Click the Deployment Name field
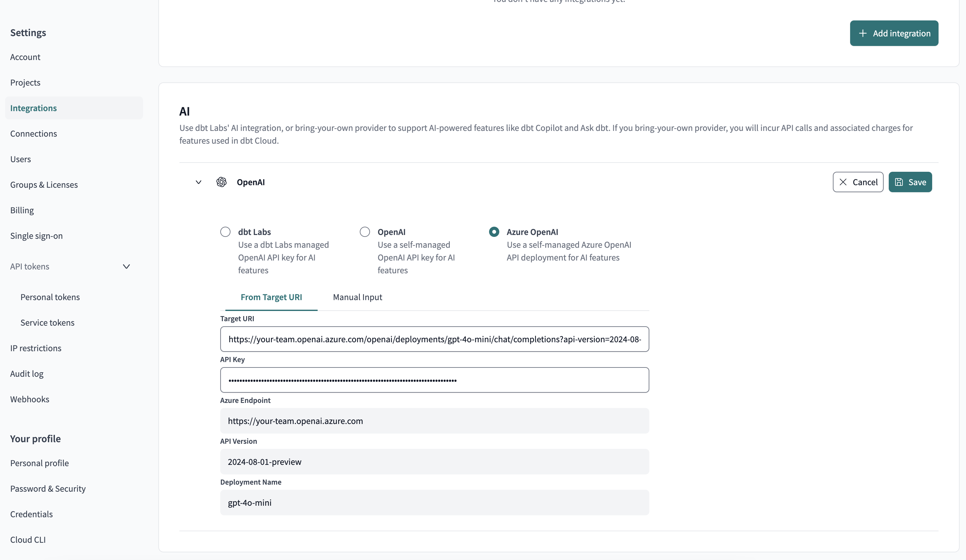This screenshot has width=966, height=560. [x=435, y=503]
